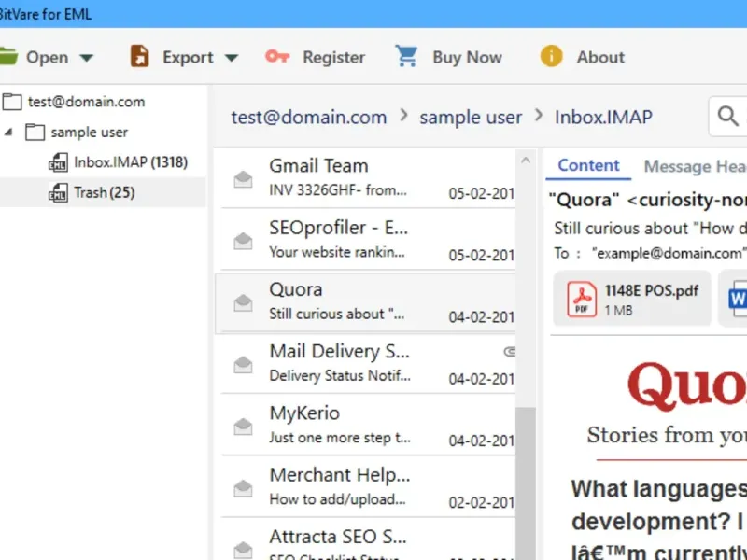The width and height of the screenshot is (747, 560).
Task: Click the "How to add/upload..." subject text
Action: click(x=337, y=499)
